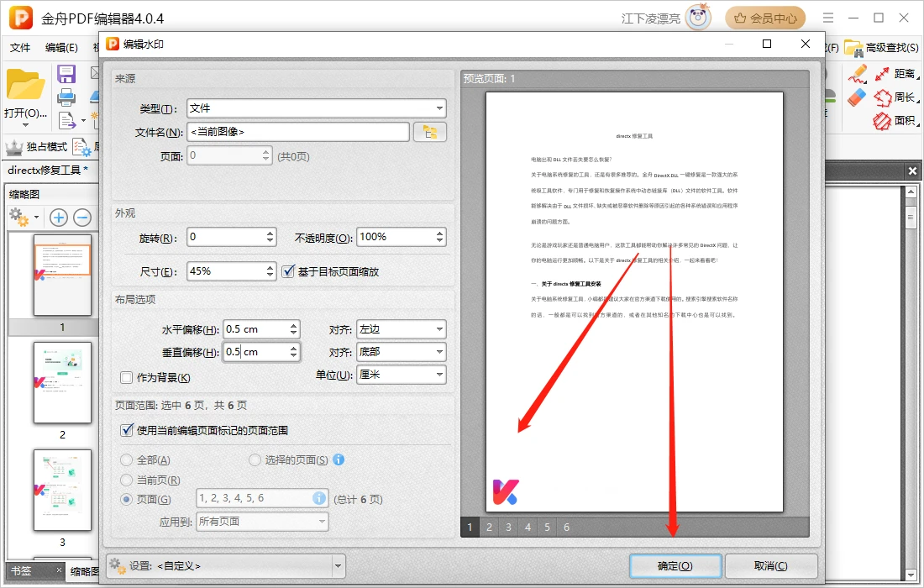Uncheck 使用当前编辑页面标记的页面范围 checkbox
Screen dimensions: 924x588
pyautogui.click(x=127, y=430)
